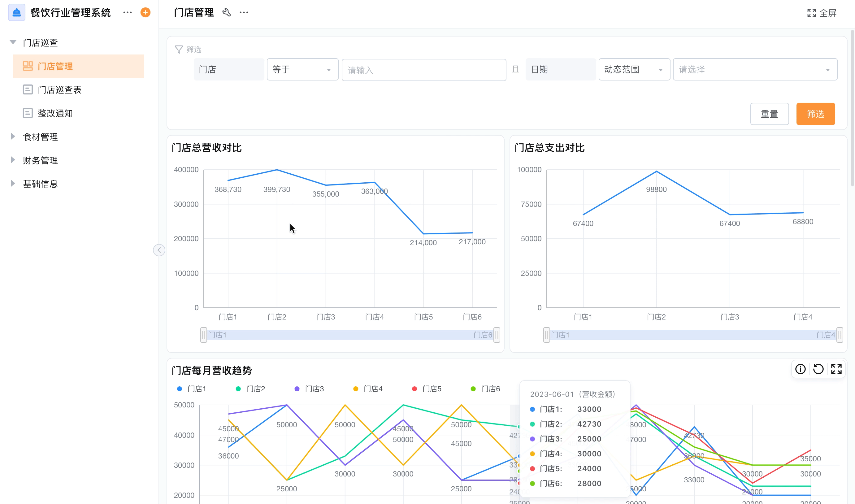Toggle 门店3 series in the legend

(x=309, y=389)
